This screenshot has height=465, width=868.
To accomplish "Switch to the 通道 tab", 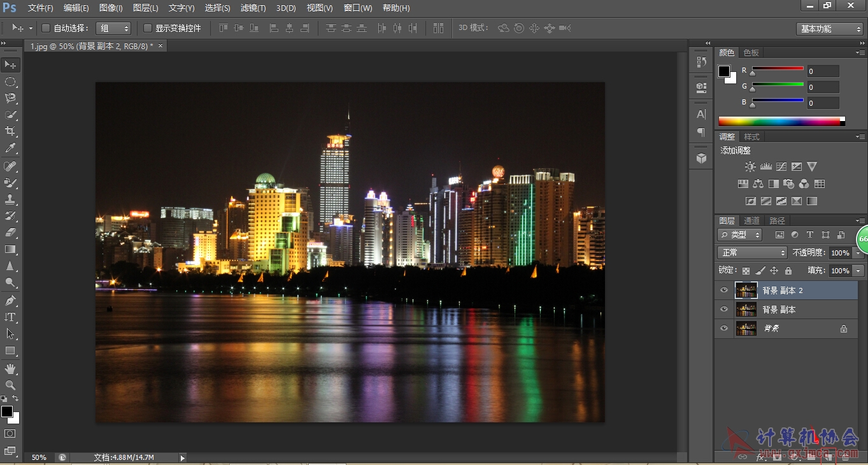I will pyautogui.click(x=751, y=220).
